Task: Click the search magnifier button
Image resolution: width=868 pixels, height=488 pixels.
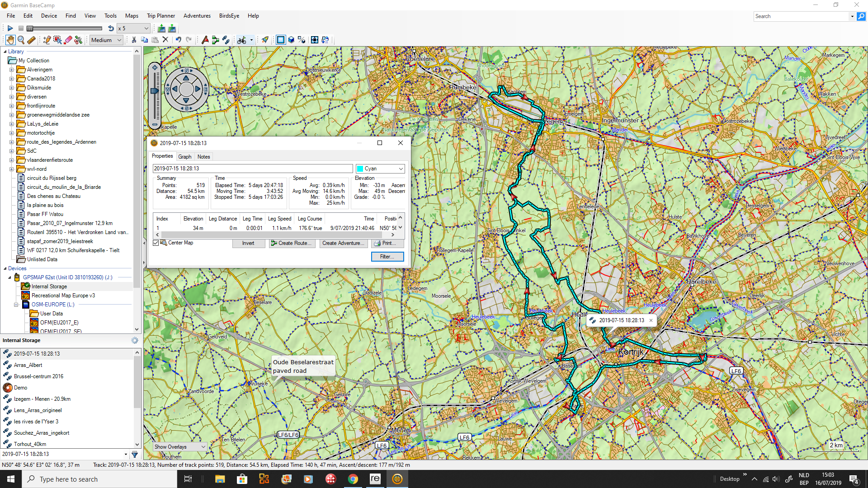Action: pyautogui.click(x=861, y=16)
